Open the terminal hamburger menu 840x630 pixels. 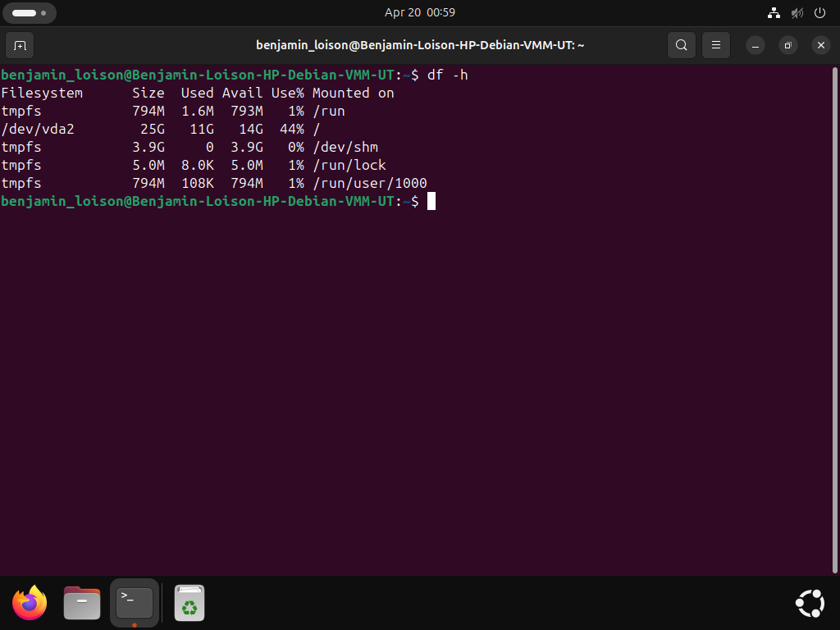tap(715, 45)
